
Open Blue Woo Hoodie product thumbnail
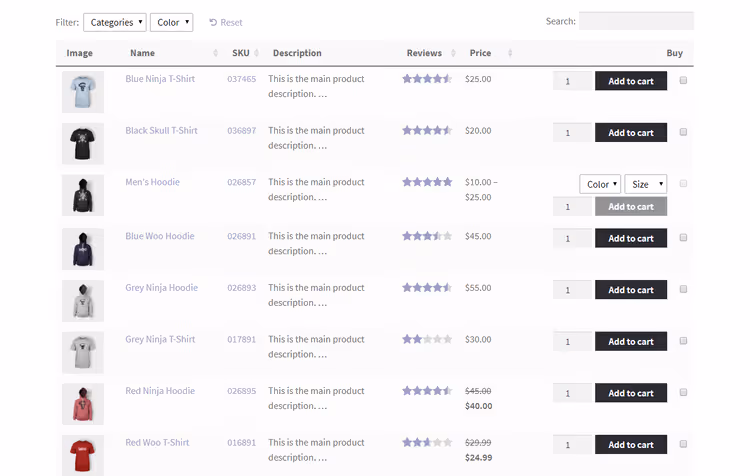83,249
